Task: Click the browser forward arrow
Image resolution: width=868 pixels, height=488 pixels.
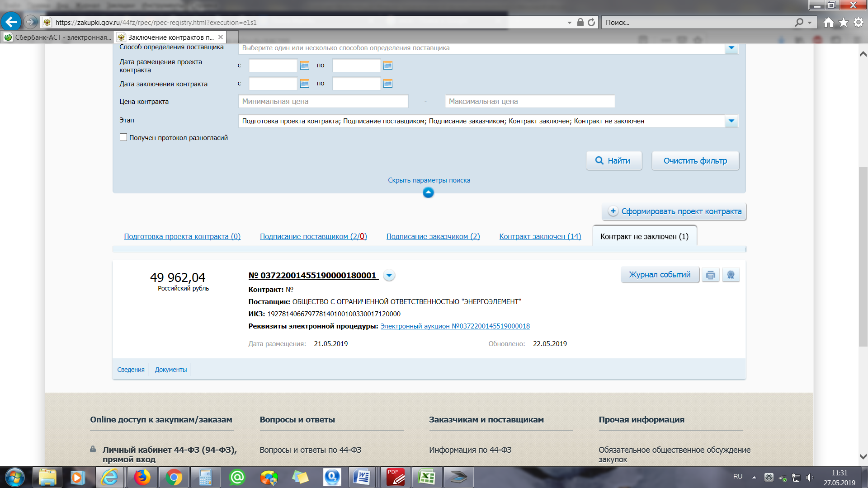Action: coord(30,22)
